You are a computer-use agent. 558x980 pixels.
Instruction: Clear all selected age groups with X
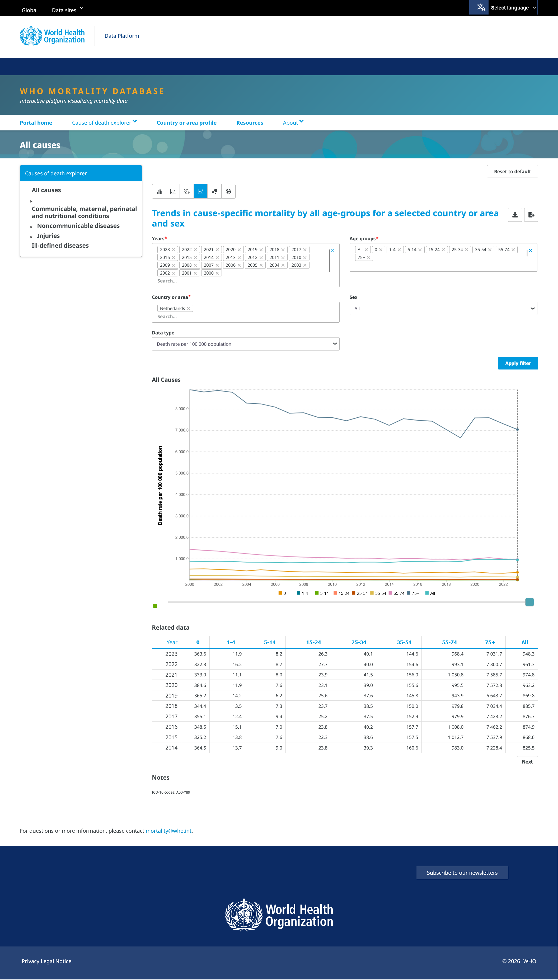point(531,251)
